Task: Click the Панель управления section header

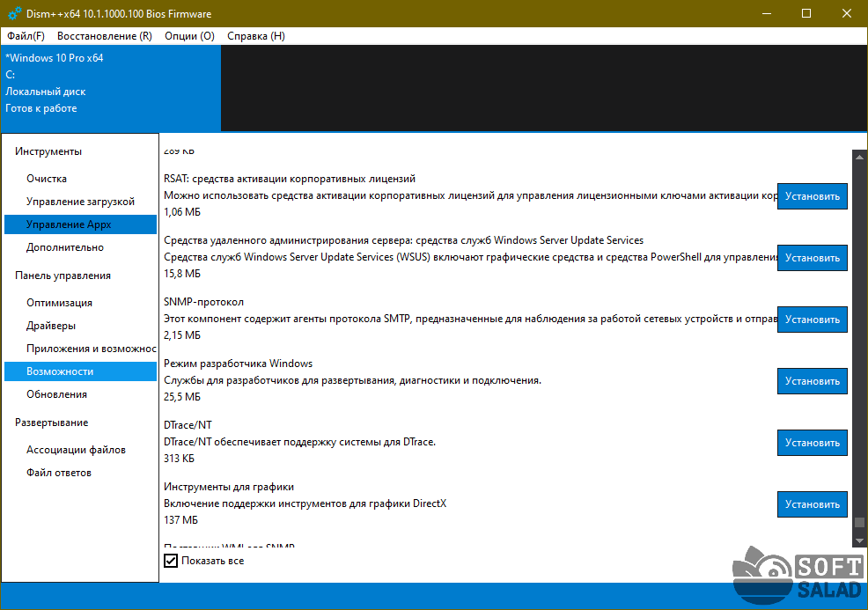Action: point(63,276)
